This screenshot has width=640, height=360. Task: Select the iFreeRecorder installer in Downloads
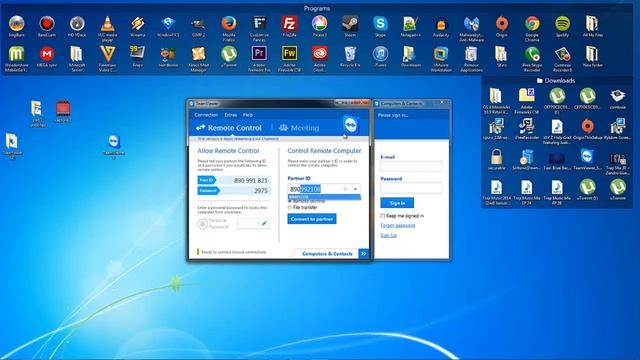pyautogui.click(x=527, y=129)
